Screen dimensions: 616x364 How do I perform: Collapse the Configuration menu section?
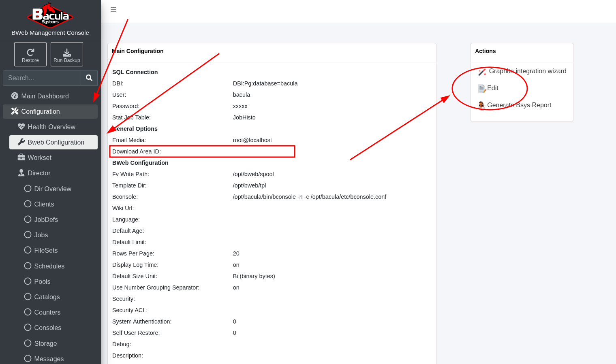[41, 111]
